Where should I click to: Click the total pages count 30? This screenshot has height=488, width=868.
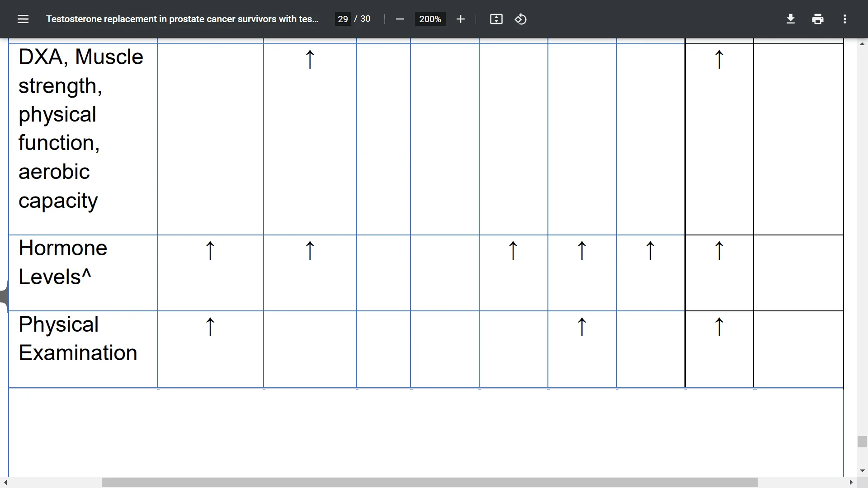point(365,19)
